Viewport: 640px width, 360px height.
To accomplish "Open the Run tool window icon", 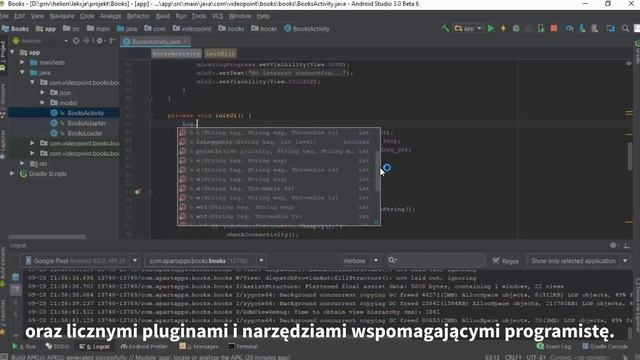I will [x=24, y=346].
